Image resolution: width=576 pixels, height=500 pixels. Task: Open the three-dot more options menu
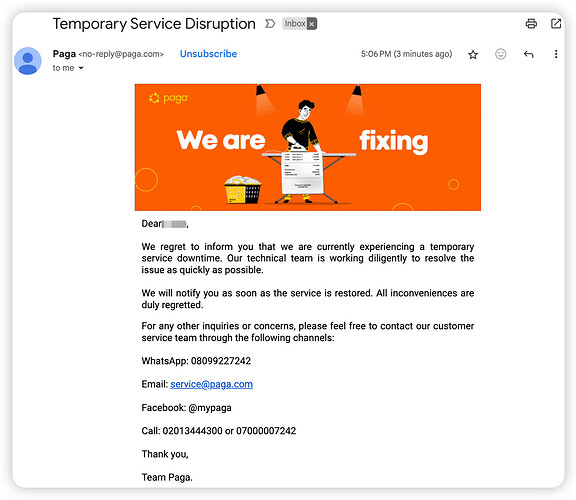tap(556, 54)
